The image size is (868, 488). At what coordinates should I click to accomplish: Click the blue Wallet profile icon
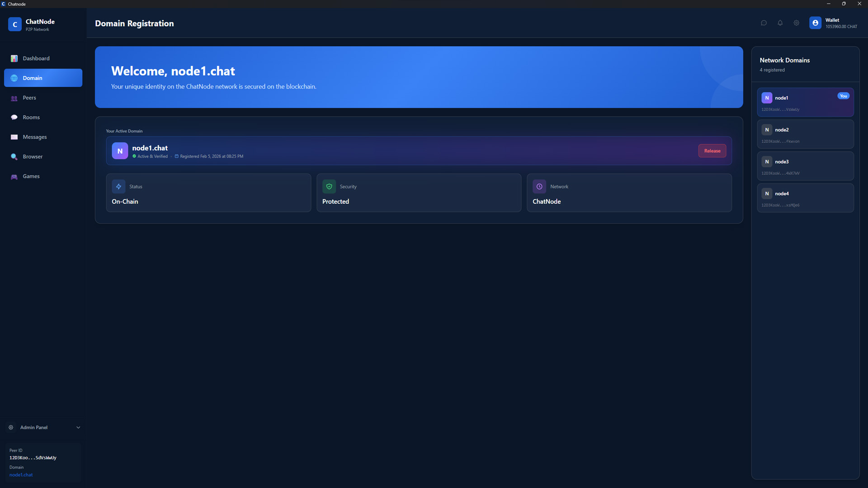pyautogui.click(x=815, y=23)
